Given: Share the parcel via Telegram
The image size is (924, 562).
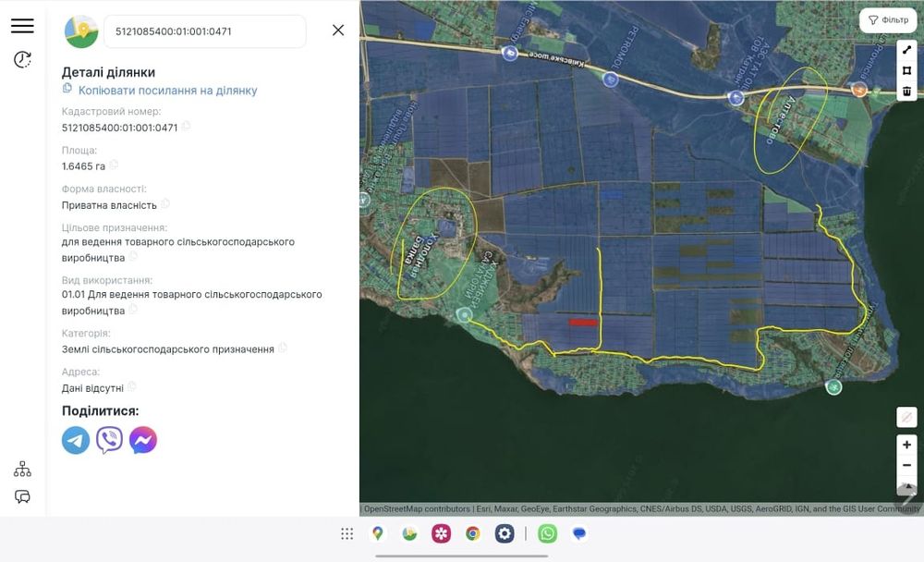Looking at the screenshot, I should click(x=76, y=440).
